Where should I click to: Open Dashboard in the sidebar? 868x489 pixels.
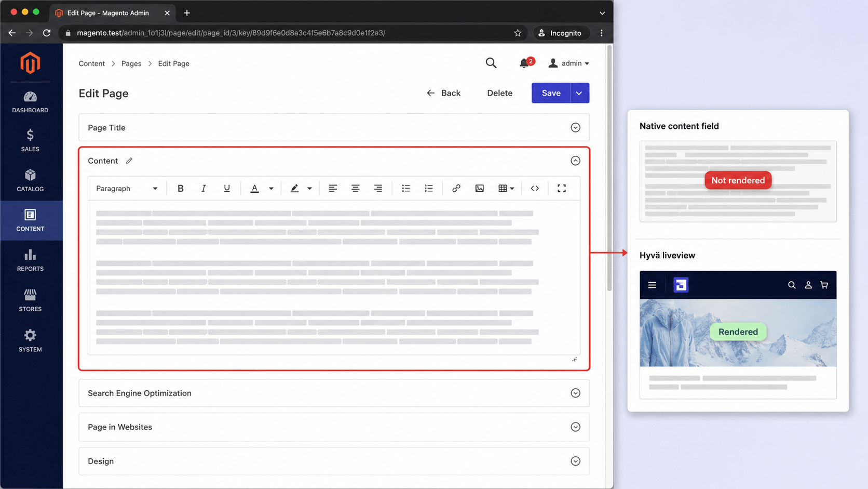tap(30, 102)
